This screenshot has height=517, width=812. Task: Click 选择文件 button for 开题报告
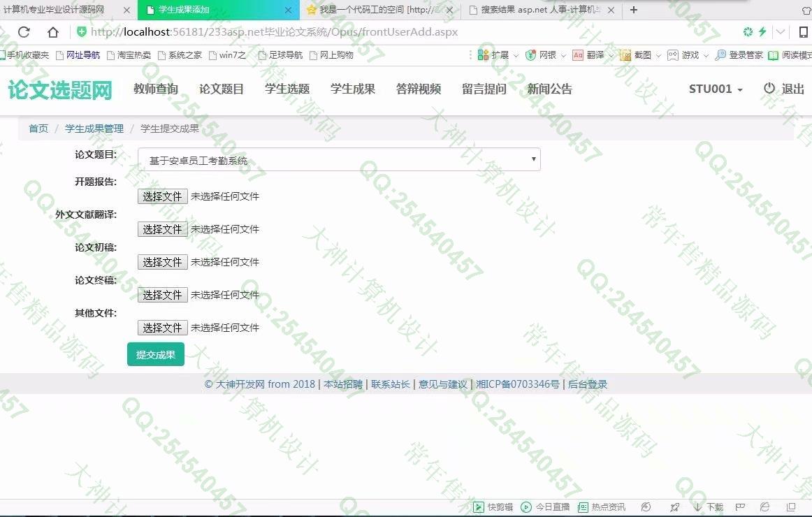[x=162, y=196]
